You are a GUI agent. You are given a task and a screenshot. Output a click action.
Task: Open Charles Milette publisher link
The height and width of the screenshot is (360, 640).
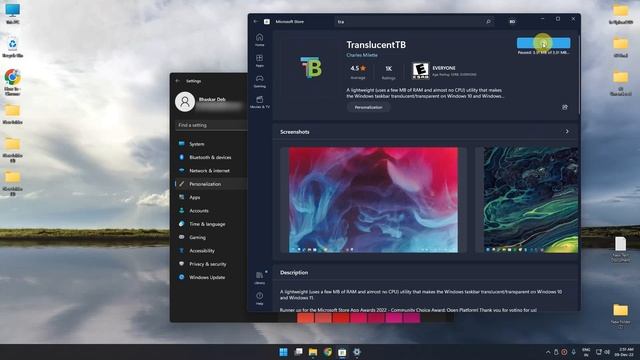pyautogui.click(x=362, y=55)
